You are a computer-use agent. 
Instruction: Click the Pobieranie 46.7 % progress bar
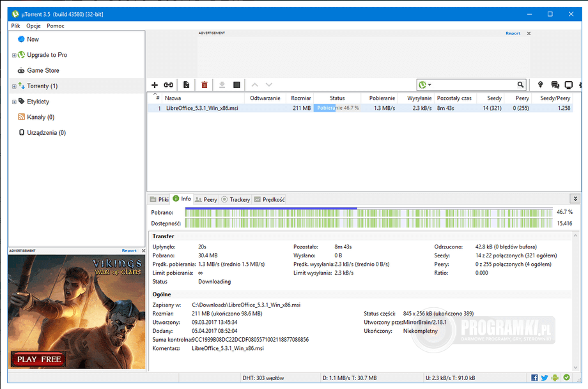click(x=337, y=108)
